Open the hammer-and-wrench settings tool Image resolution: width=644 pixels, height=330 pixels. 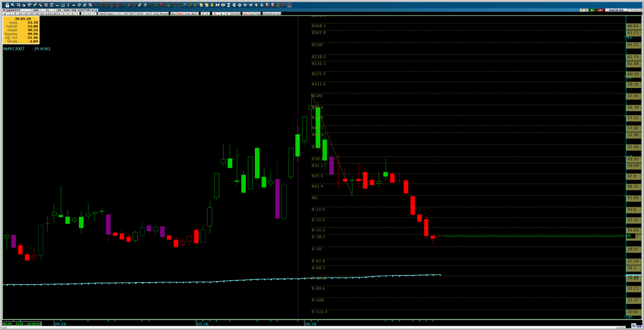[30, 5]
